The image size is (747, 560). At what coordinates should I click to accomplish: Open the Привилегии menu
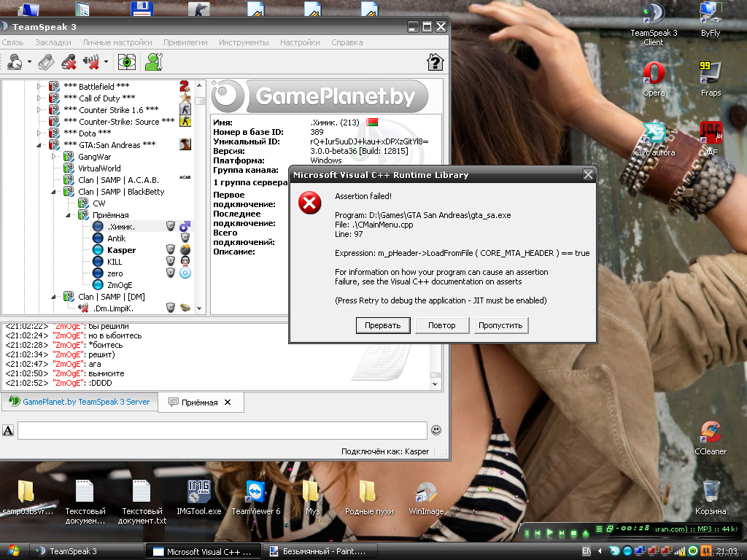(x=185, y=42)
